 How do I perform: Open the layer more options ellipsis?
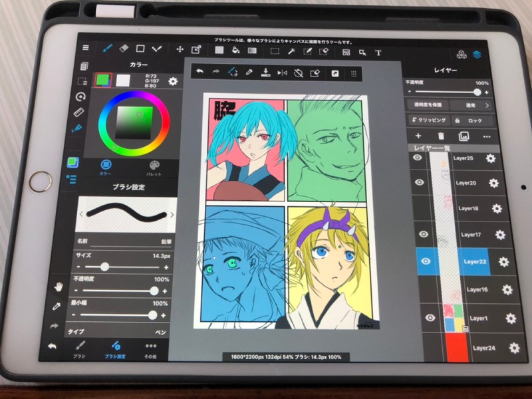(487, 137)
